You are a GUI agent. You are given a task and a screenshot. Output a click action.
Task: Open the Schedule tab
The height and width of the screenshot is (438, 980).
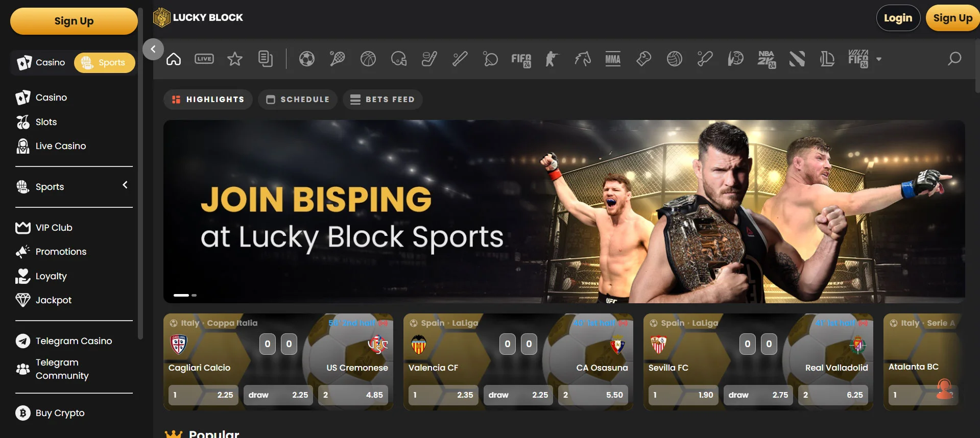pos(298,100)
